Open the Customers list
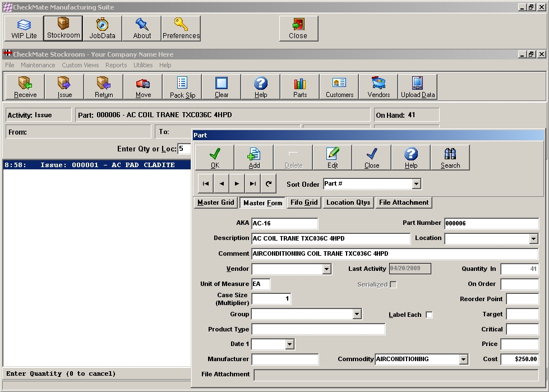549x392 pixels. (339, 87)
